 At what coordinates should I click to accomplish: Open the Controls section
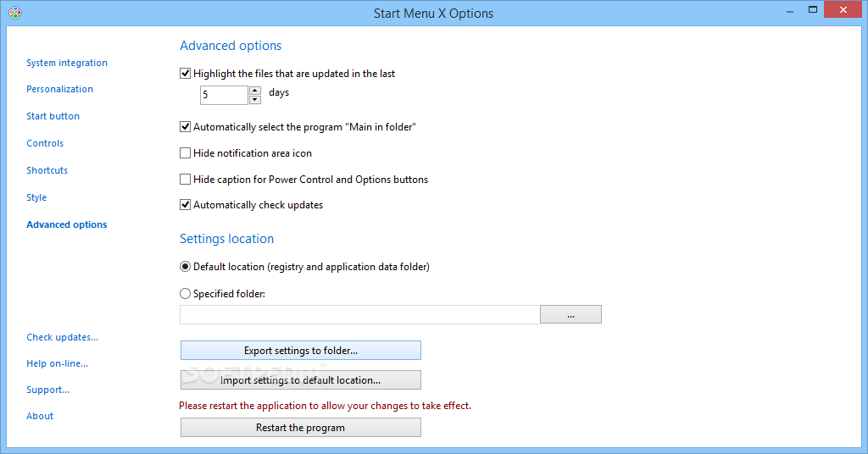45,143
